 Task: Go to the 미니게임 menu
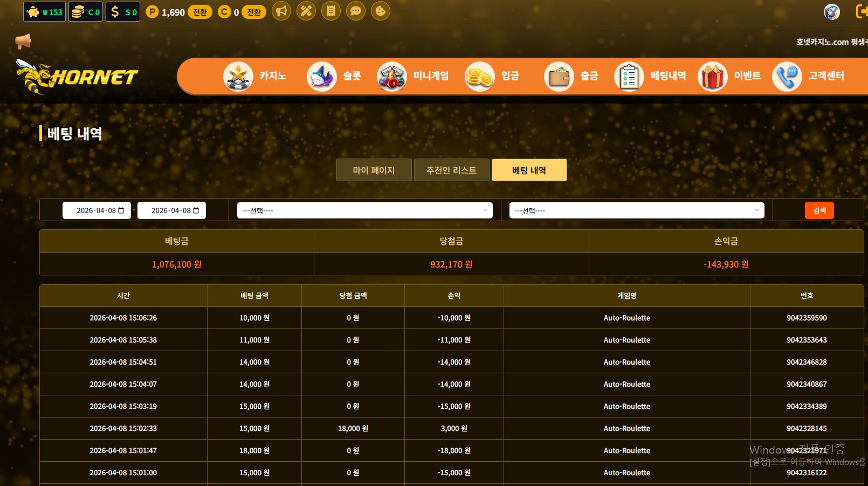pyautogui.click(x=413, y=76)
